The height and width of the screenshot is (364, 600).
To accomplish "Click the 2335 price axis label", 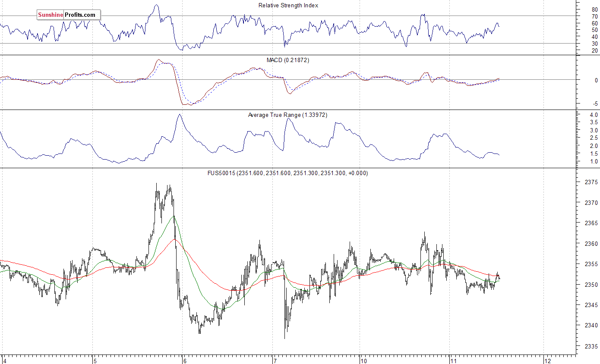I will (x=591, y=346).
